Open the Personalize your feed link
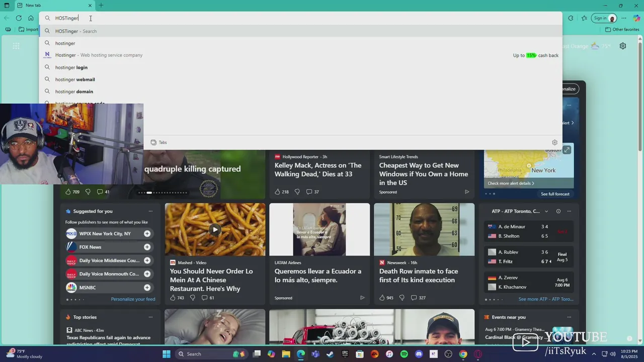Screen dimensions: 644x362 pos(133,299)
